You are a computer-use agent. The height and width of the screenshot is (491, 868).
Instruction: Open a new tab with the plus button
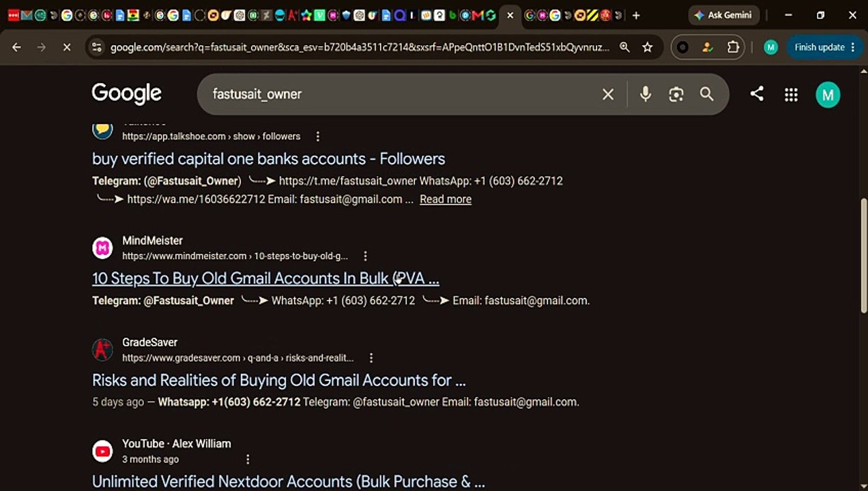636,15
